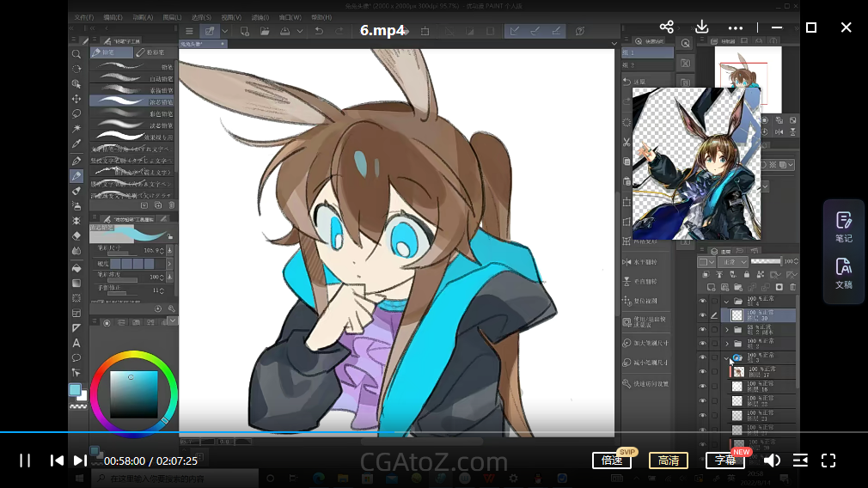
Task: Open the 笔记 notes panel
Action: [843, 227]
